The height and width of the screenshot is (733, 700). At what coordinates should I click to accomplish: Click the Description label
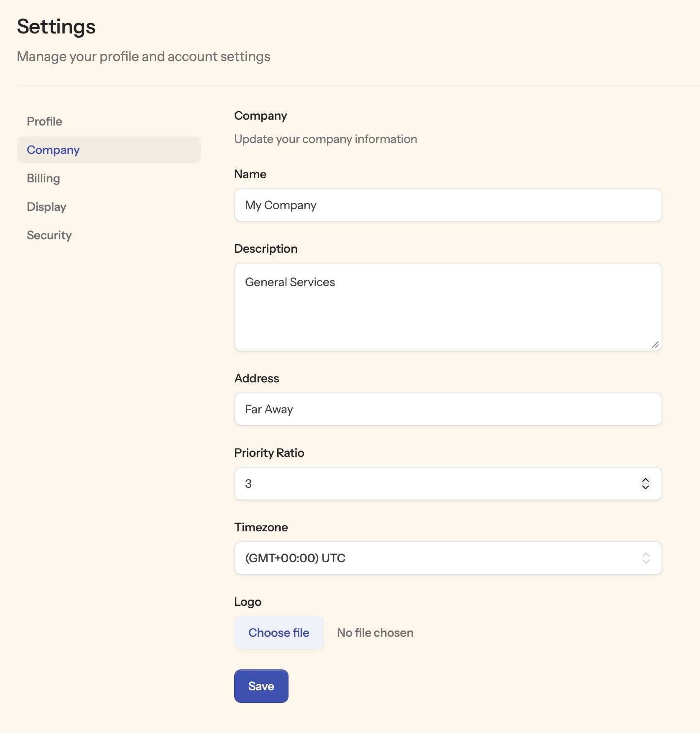coord(266,249)
